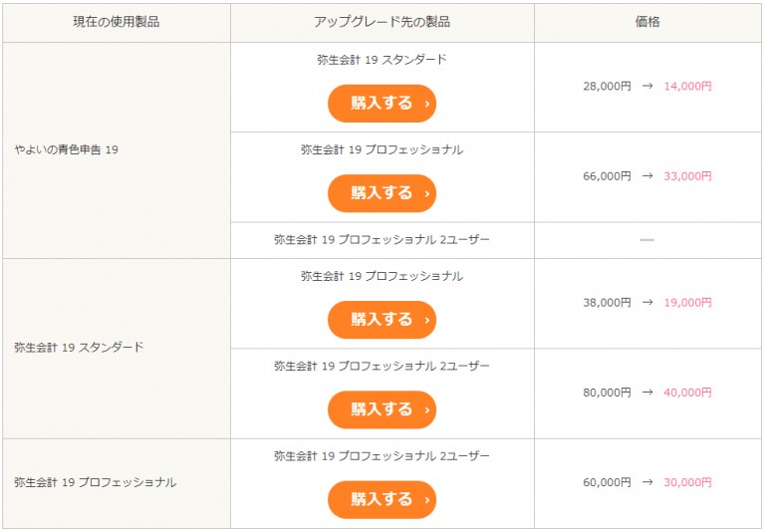The width and height of the screenshot is (765, 532).
Task: Select the 弥生会計 19 スタンダード row label in the first column
Action: tap(79, 348)
